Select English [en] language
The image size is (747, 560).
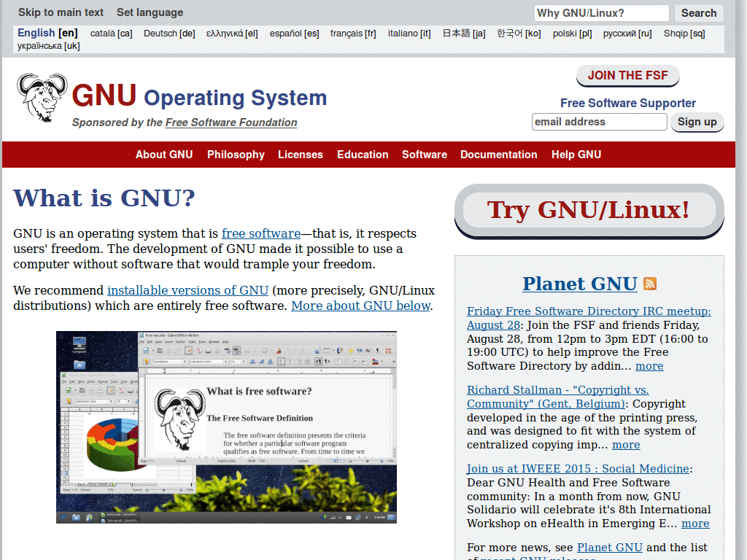pos(47,33)
